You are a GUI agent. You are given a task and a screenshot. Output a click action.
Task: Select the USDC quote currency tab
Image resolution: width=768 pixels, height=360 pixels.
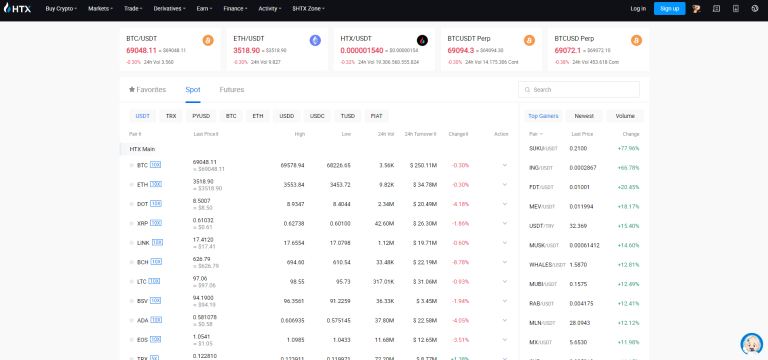pyautogui.click(x=317, y=116)
